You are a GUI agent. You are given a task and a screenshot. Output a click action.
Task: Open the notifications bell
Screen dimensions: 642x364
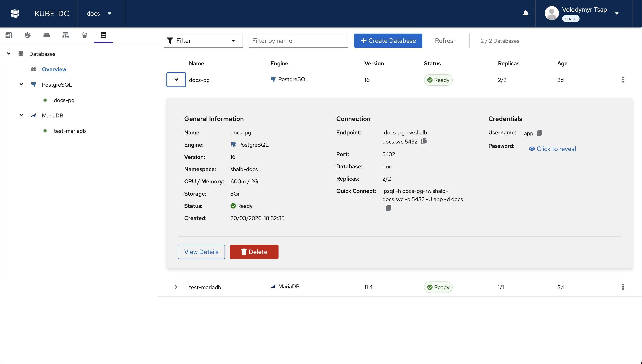pos(526,13)
